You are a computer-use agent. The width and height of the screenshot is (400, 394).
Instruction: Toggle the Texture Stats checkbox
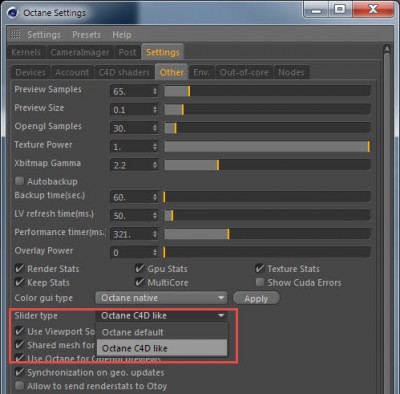tap(260, 268)
